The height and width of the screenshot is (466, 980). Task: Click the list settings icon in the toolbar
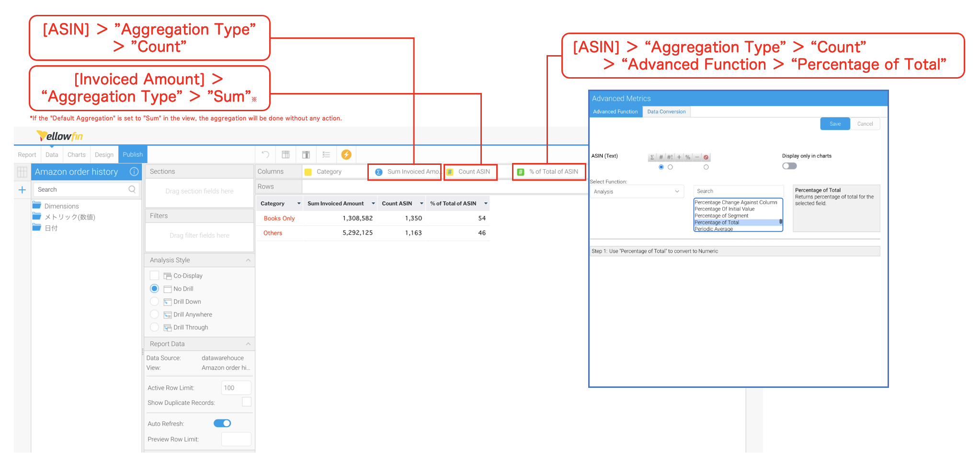pyautogui.click(x=326, y=154)
